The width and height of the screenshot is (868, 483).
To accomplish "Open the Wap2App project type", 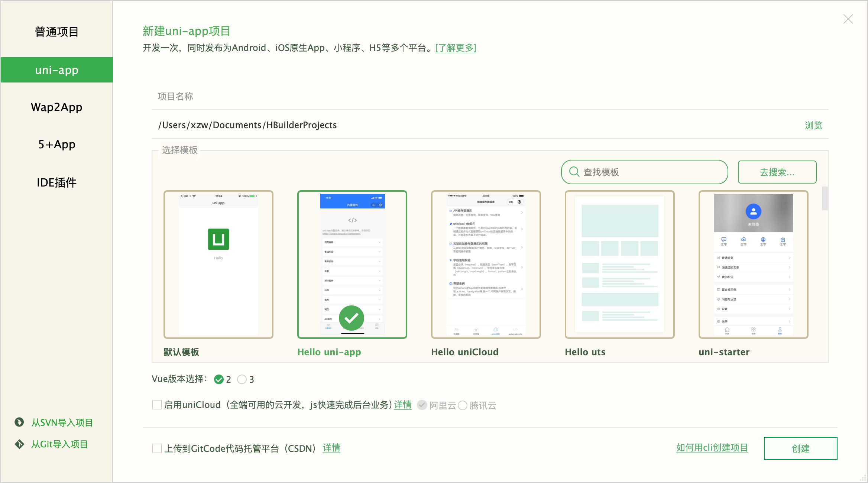I will pos(56,107).
